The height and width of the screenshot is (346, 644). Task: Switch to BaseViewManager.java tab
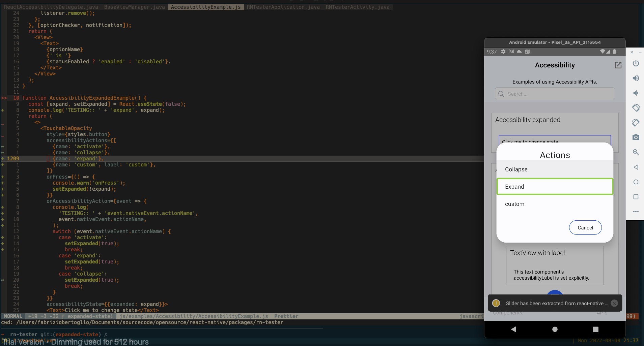coord(134,7)
